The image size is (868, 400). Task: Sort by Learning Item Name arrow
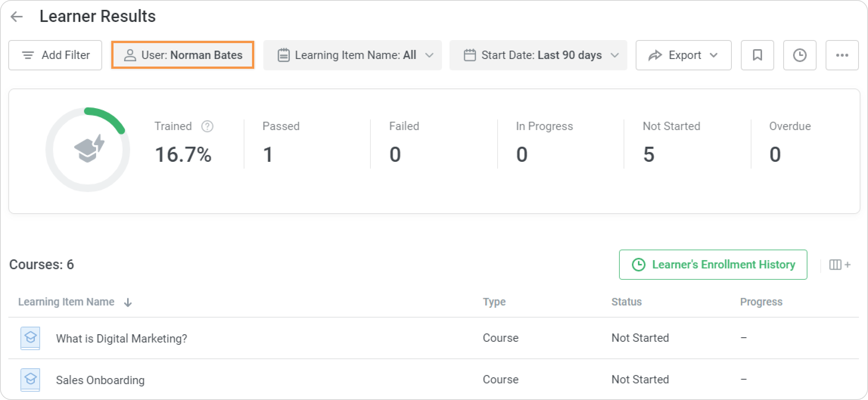[x=128, y=302]
